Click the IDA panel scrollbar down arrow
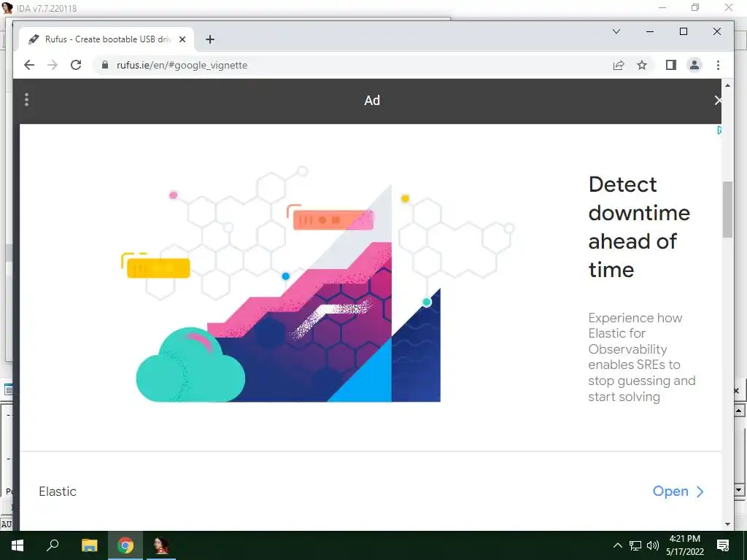Image resolution: width=747 pixels, height=560 pixels. [739, 489]
